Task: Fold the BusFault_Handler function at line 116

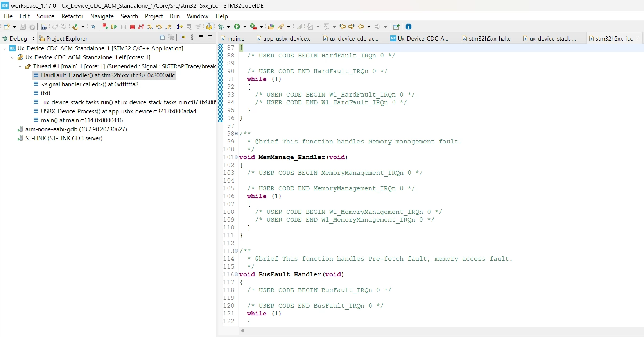Action: click(236, 274)
